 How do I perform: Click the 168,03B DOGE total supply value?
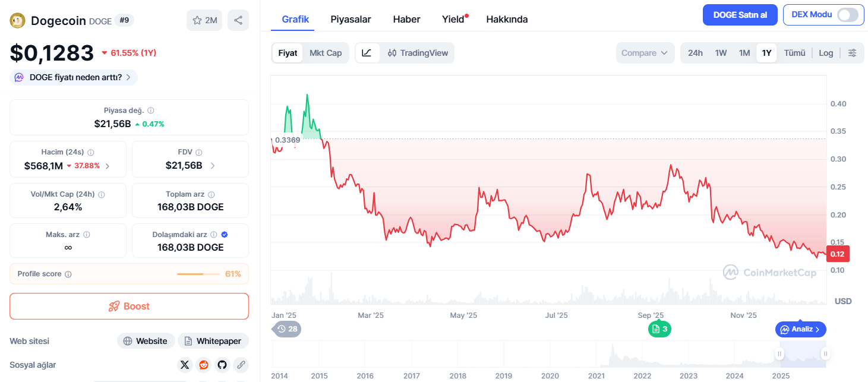point(190,207)
